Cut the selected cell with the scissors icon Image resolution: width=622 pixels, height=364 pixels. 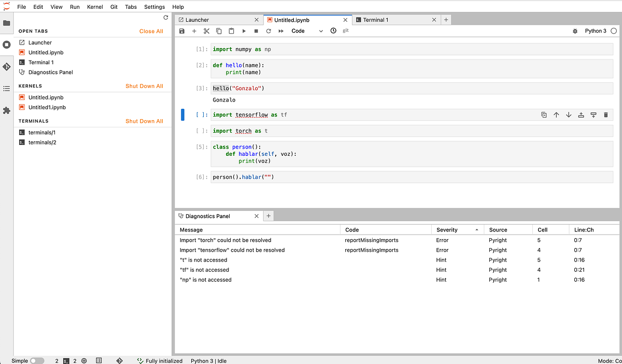(x=206, y=31)
